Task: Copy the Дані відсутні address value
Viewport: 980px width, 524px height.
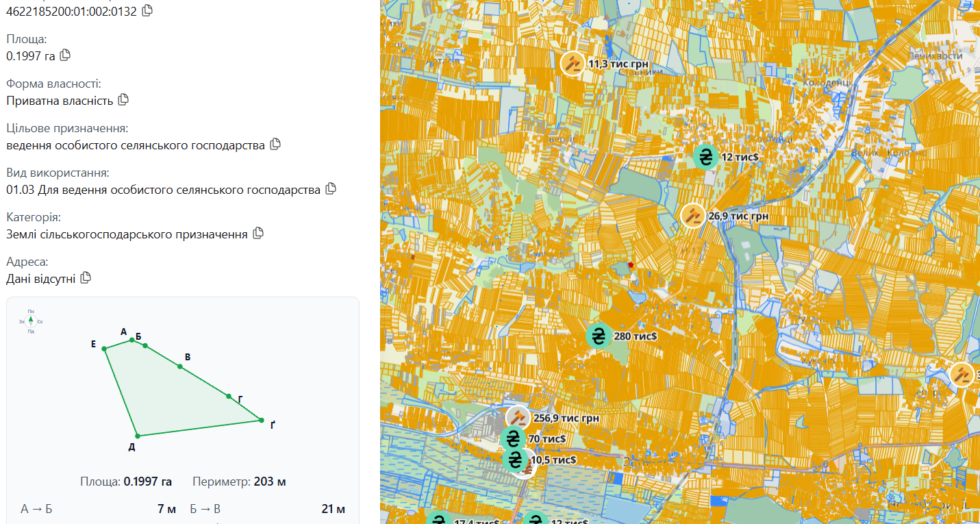Action: click(x=86, y=278)
